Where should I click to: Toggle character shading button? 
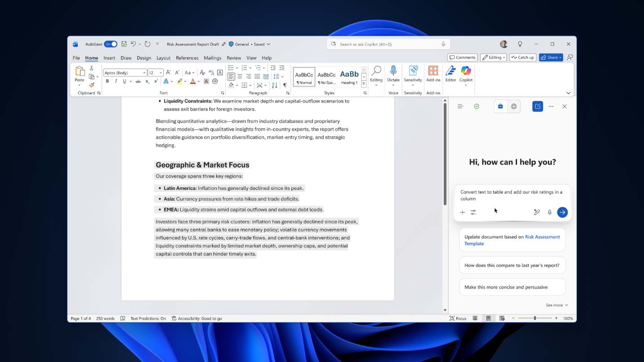[x=206, y=81]
